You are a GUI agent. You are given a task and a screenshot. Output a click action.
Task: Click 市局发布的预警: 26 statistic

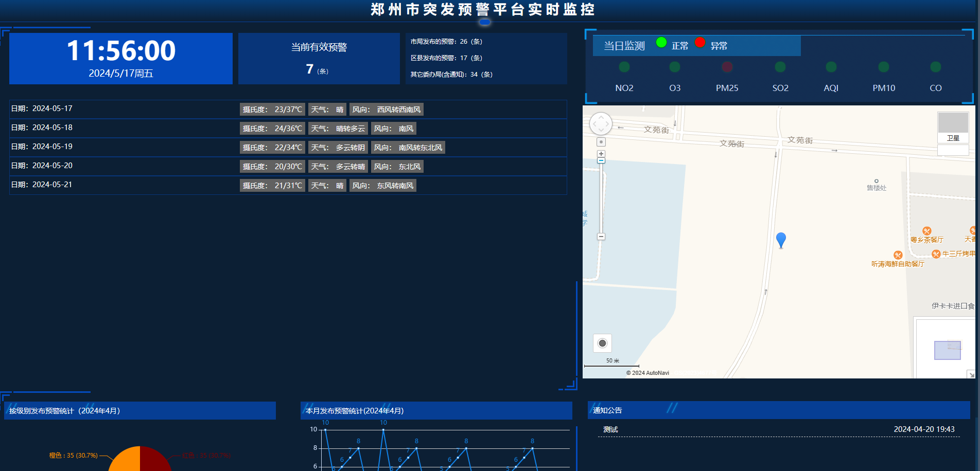pos(446,42)
